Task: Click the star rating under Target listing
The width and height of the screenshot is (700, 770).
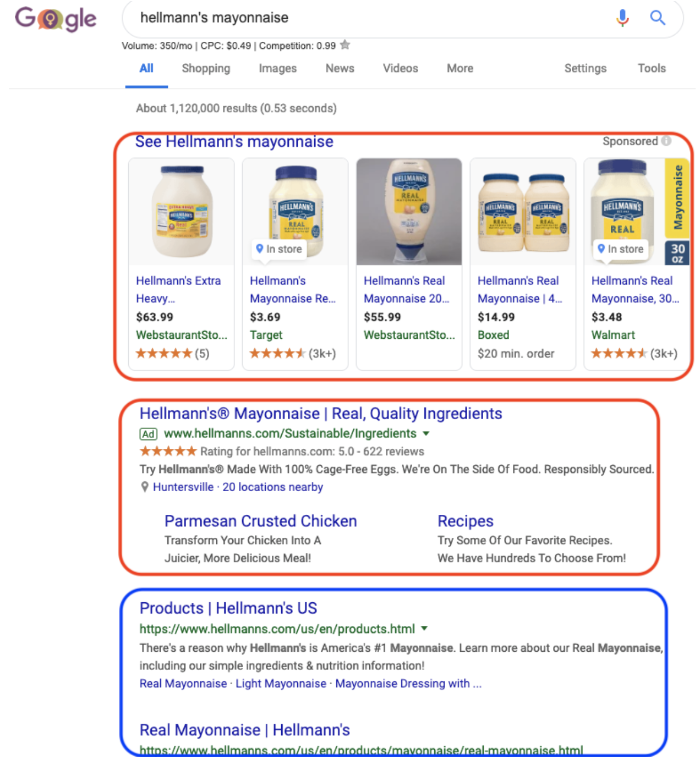Action: (x=277, y=354)
